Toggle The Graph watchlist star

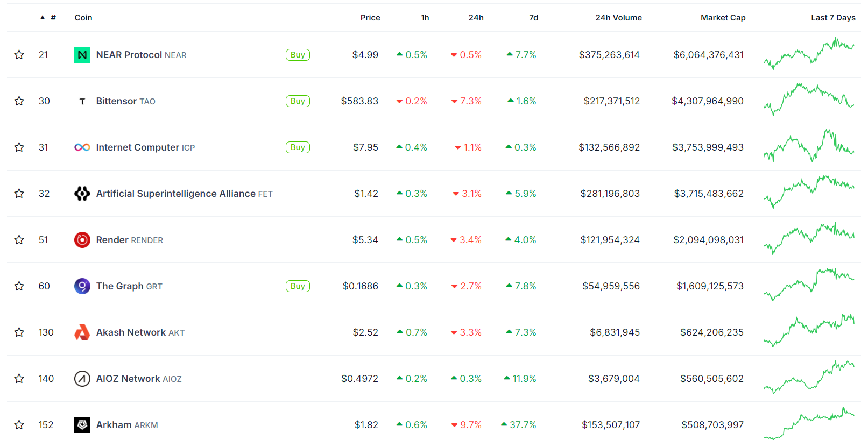tap(19, 286)
